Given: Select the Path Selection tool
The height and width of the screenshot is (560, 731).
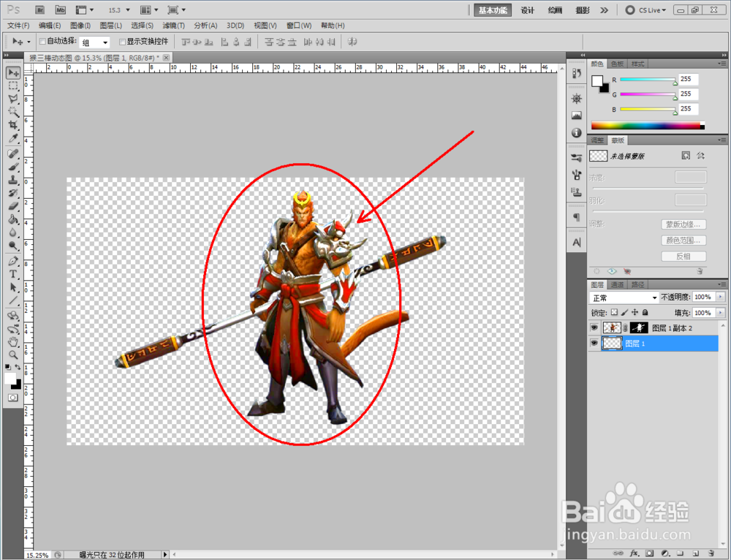Looking at the screenshot, I should [x=13, y=287].
